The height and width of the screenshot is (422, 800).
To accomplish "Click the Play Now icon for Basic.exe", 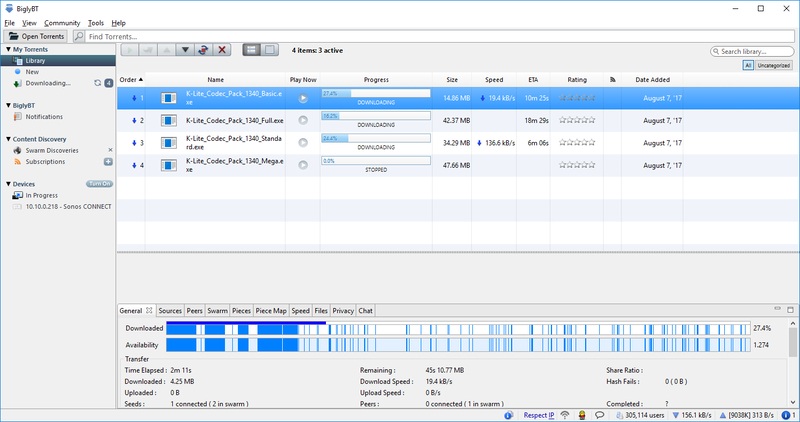I will [x=303, y=98].
